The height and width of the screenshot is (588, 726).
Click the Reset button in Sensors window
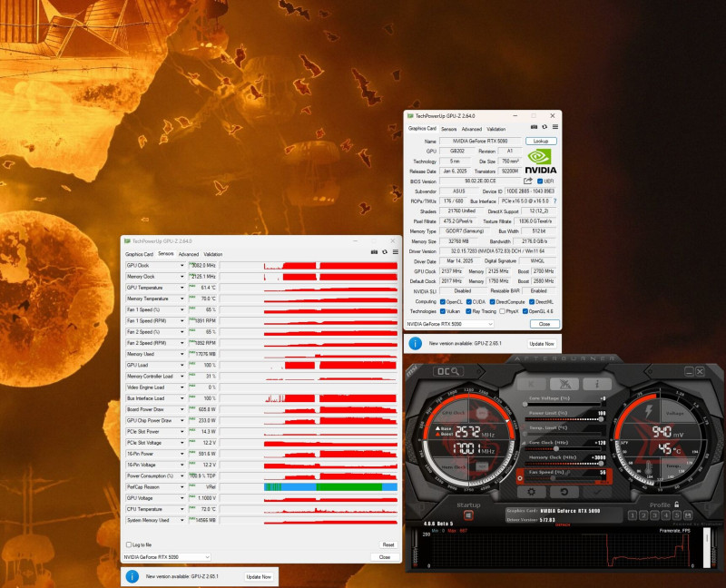pos(388,544)
